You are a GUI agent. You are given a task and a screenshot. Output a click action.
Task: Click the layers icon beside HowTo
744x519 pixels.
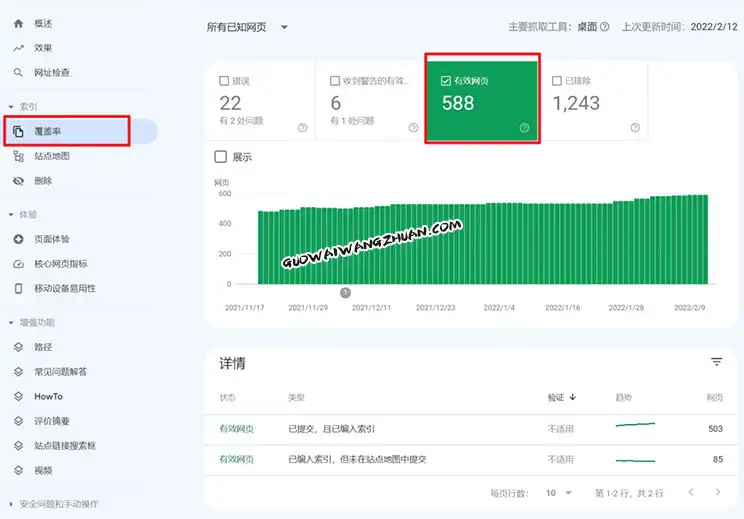tap(18, 396)
